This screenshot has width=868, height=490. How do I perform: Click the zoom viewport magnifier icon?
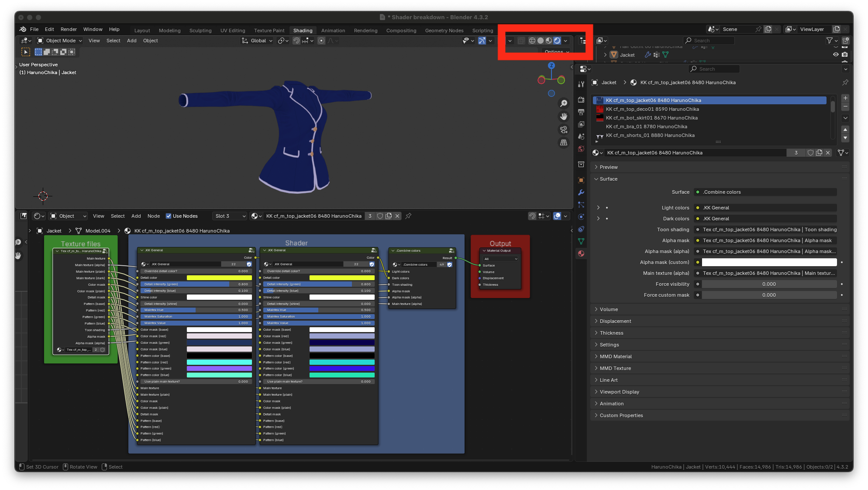pos(564,103)
